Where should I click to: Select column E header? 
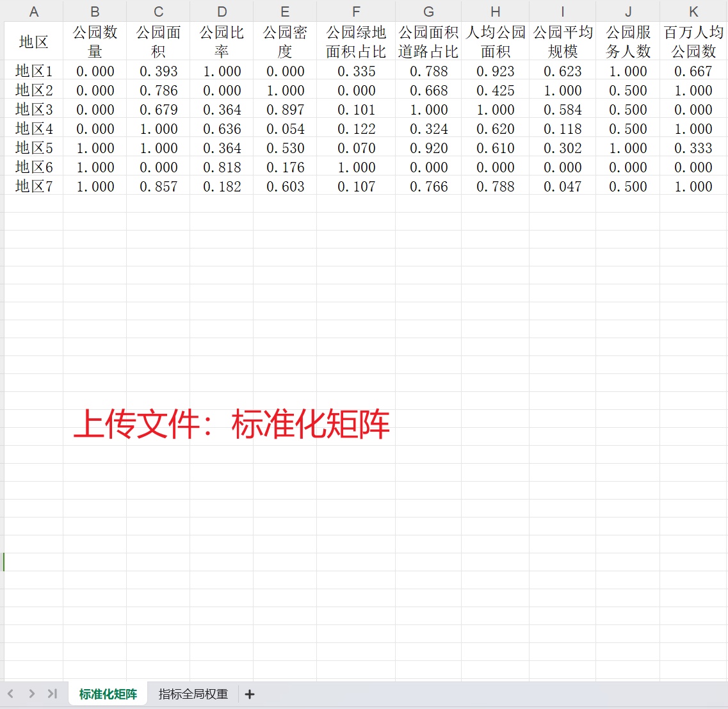pos(285,12)
